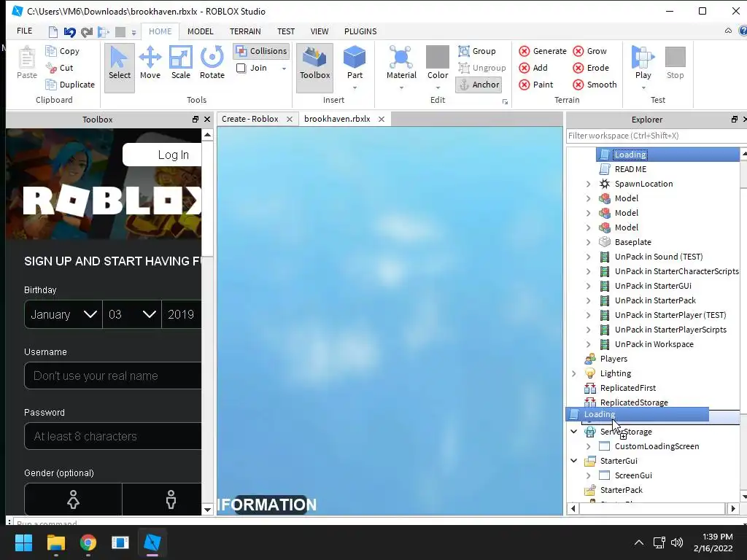Open the birthday day dropdown
The image size is (747, 560).
132,314
